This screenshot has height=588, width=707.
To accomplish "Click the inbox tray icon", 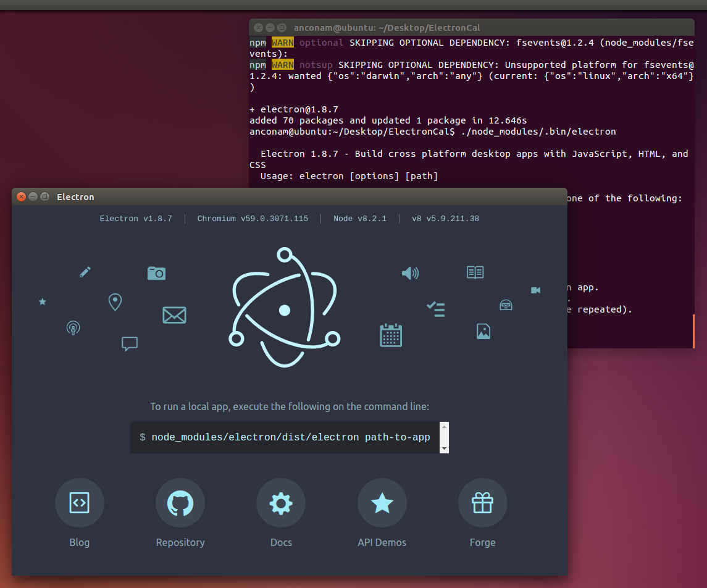I will tap(506, 305).
